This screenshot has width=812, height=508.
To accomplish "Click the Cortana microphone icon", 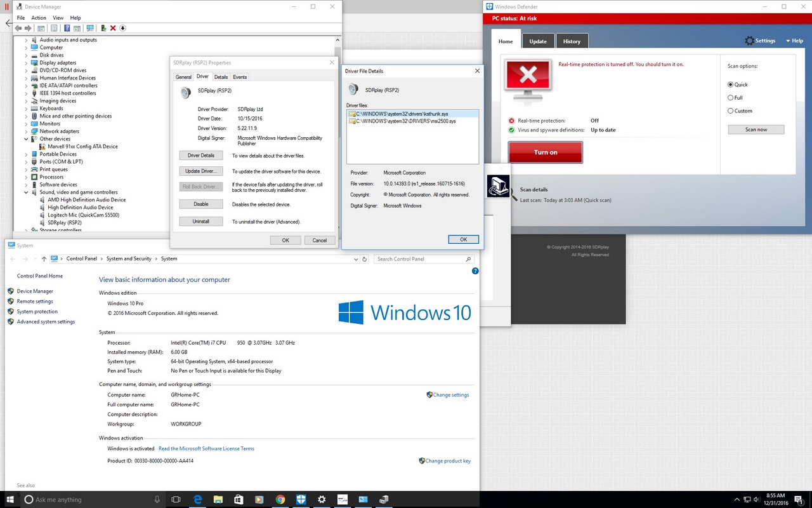I will (x=157, y=500).
